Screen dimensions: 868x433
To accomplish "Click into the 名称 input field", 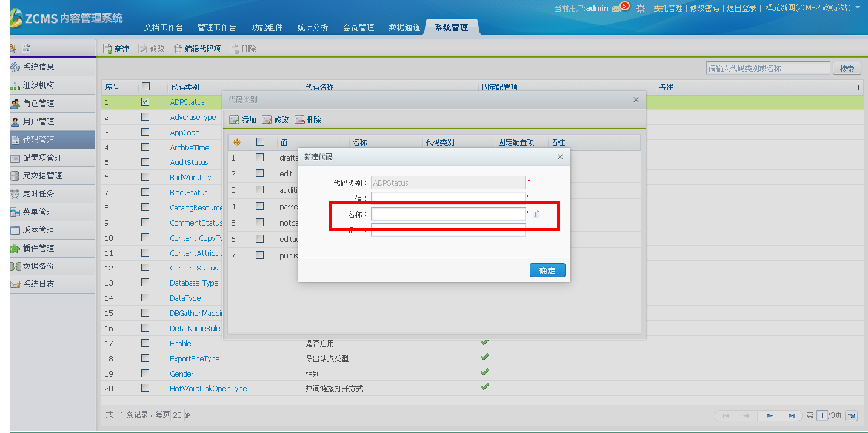I will (448, 214).
